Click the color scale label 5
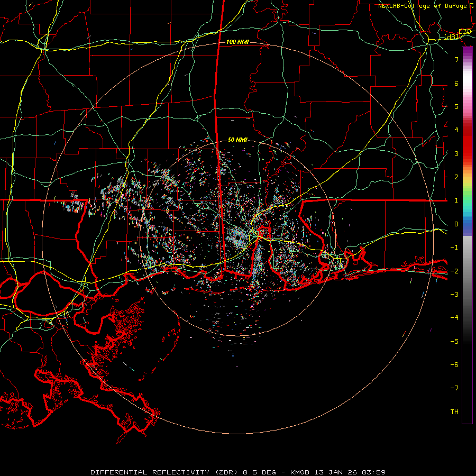This screenshot has width=476, height=476. [456, 106]
